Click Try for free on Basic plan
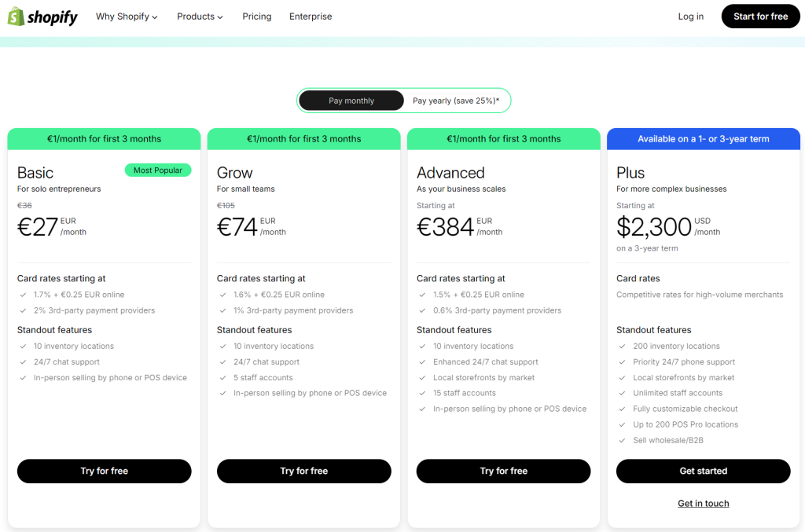This screenshot has height=532, width=805. [105, 471]
